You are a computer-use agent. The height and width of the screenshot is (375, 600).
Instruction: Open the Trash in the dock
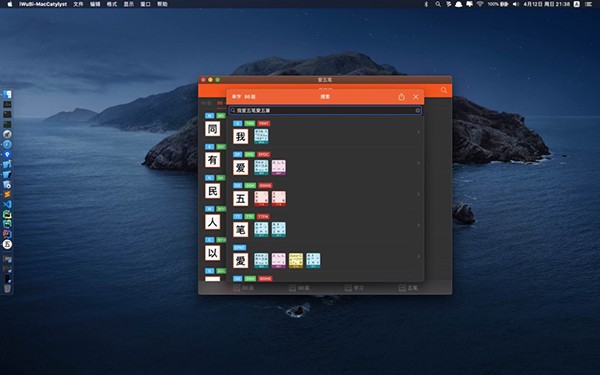(x=7, y=289)
